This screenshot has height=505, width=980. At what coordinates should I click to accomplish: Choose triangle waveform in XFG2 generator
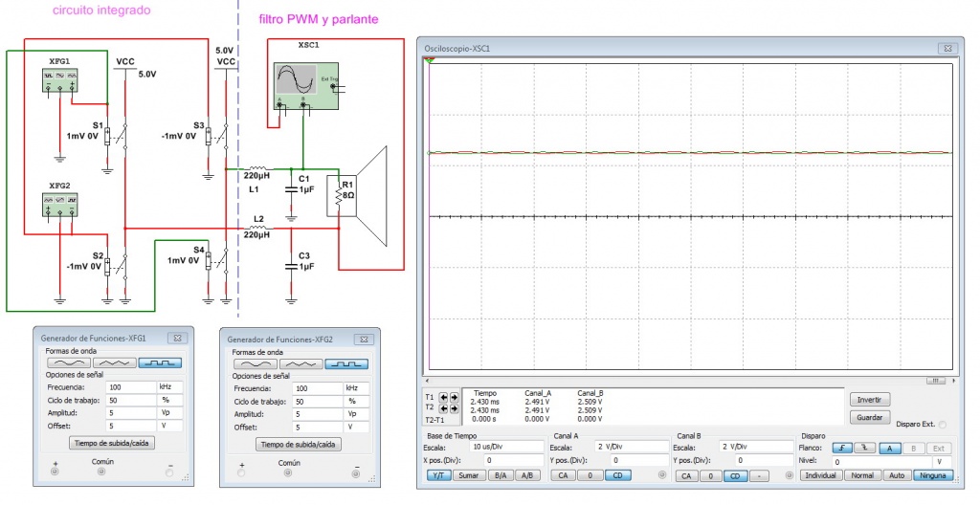click(297, 363)
